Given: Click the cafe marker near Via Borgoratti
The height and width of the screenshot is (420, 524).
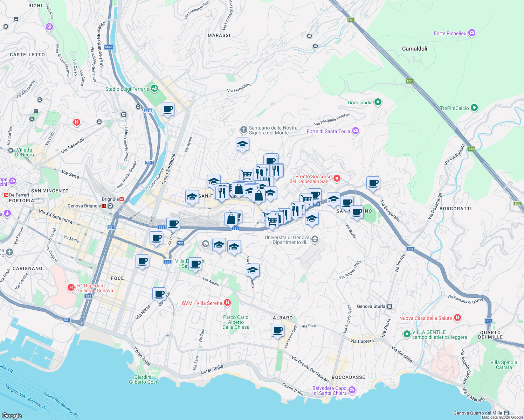Looking at the screenshot, I should (x=373, y=183).
